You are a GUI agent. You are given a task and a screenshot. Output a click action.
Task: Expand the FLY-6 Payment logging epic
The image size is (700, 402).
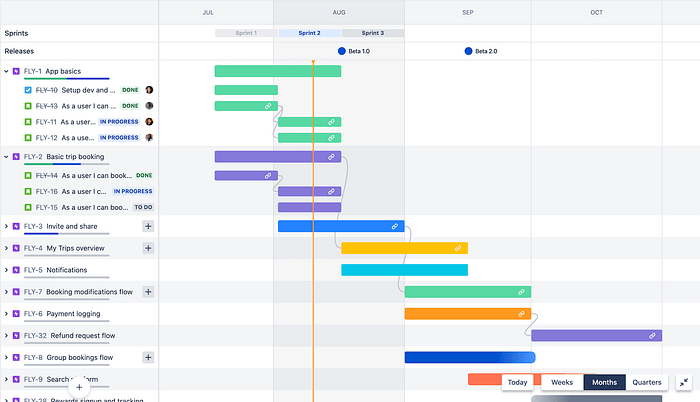(x=6, y=314)
